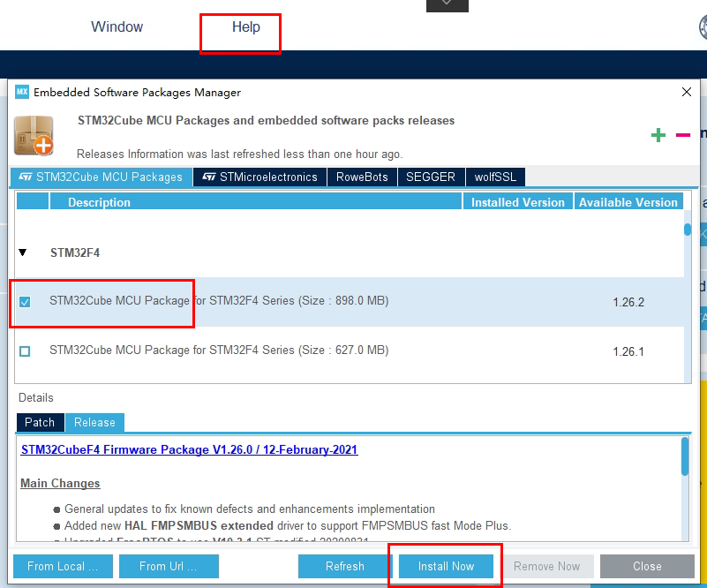This screenshot has height=588, width=707.
Task: Open the RoweBots tab
Action: point(362,177)
